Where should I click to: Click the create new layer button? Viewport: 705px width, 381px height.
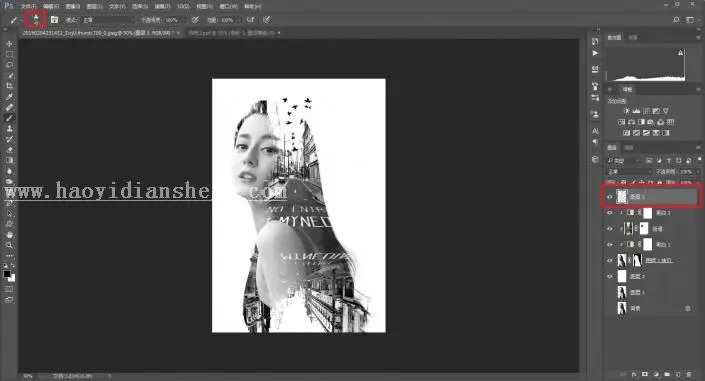pos(678,374)
